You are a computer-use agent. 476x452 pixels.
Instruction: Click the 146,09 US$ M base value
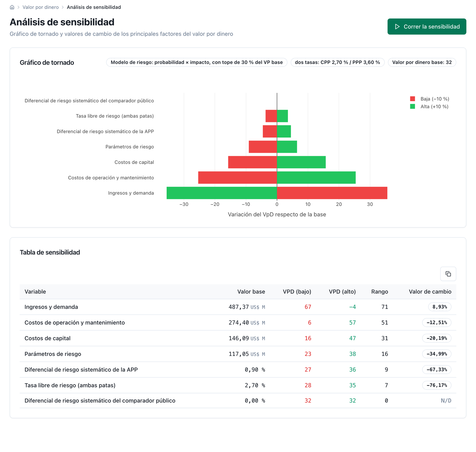click(x=247, y=338)
